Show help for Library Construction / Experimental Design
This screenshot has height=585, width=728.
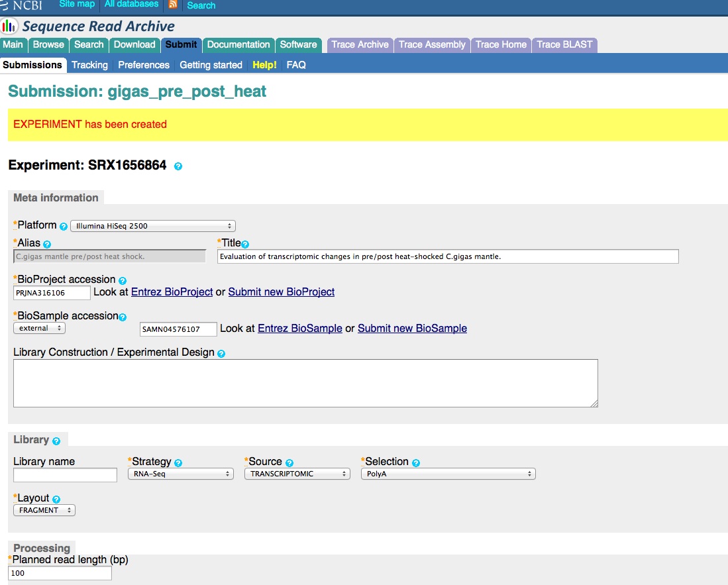tap(221, 354)
